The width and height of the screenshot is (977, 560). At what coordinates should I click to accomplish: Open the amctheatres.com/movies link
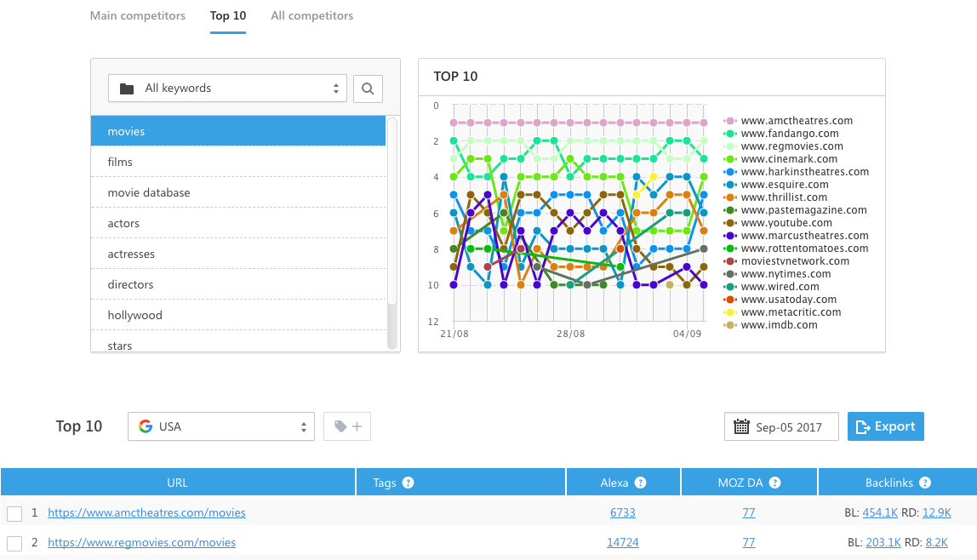146,512
